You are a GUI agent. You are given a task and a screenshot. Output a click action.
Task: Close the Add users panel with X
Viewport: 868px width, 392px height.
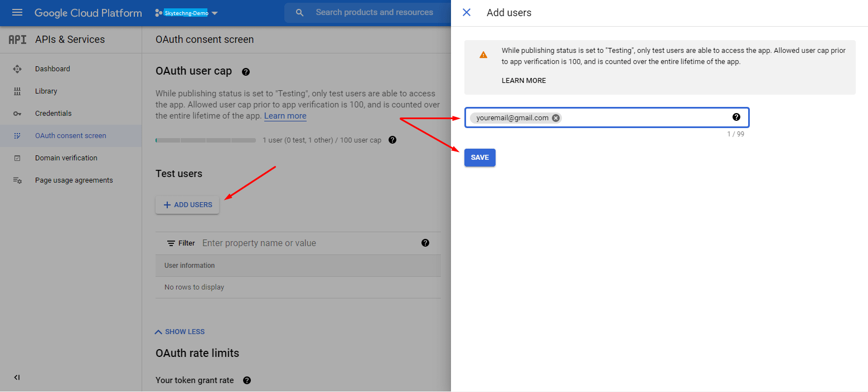point(467,12)
